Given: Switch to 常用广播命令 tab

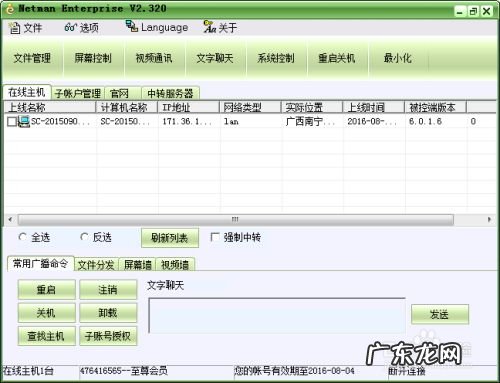Looking at the screenshot, I should pyautogui.click(x=40, y=264).
